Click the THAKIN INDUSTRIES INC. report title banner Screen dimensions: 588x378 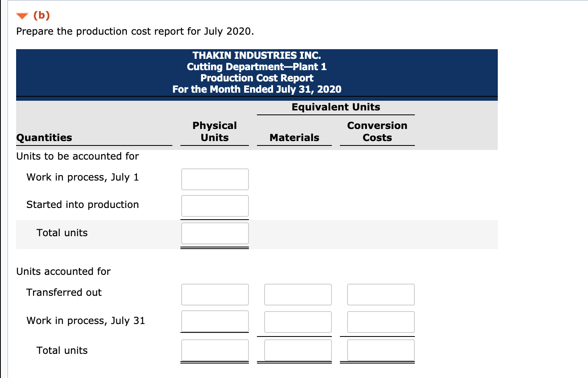[257, 55]
